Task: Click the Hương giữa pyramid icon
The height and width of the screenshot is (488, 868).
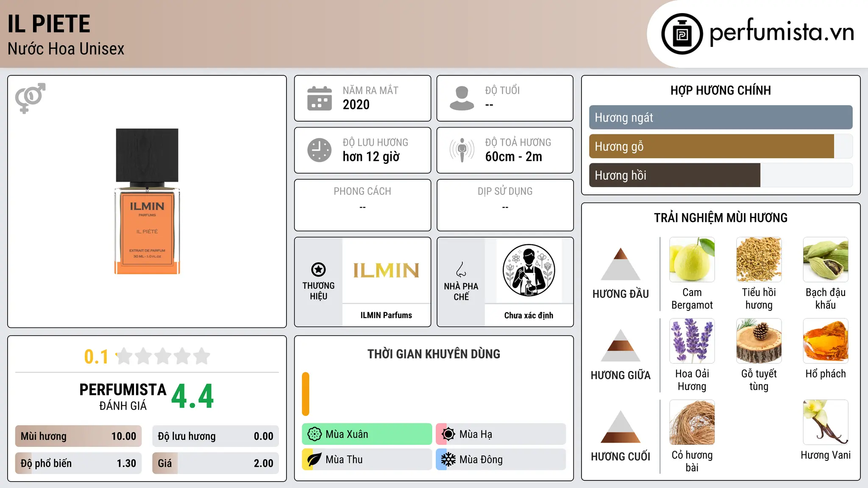Action: 620,345
